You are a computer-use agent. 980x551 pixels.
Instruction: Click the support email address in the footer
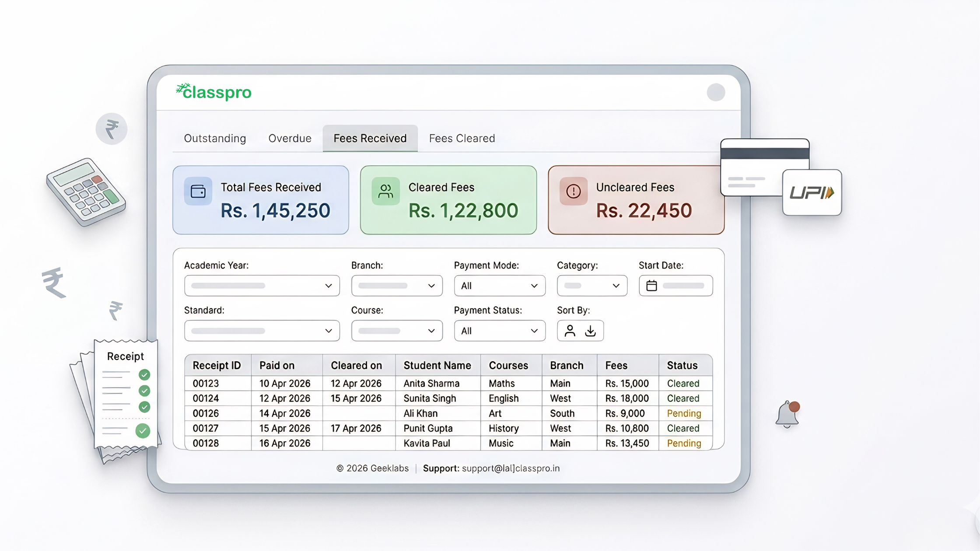point(511,468)
